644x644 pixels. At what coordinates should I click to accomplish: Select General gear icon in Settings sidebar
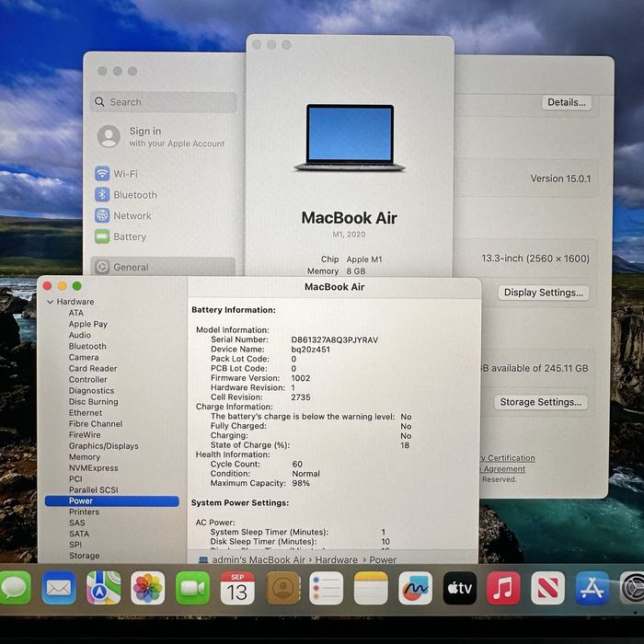(102, 267)
